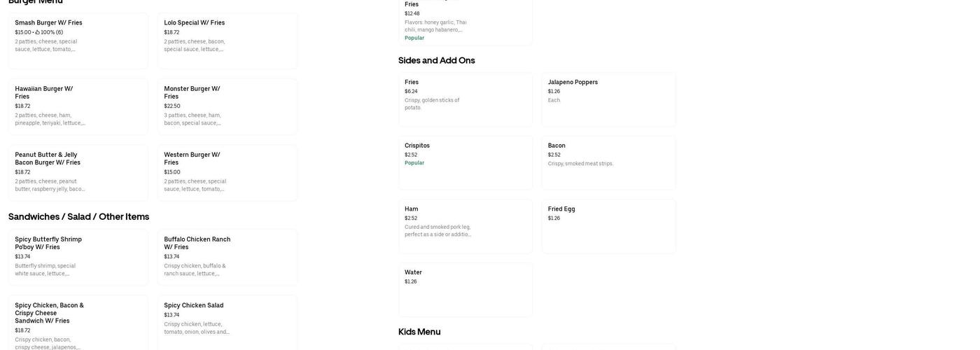
Task: Open the Fries side for $6.24
Action: (x=465, y=99)
